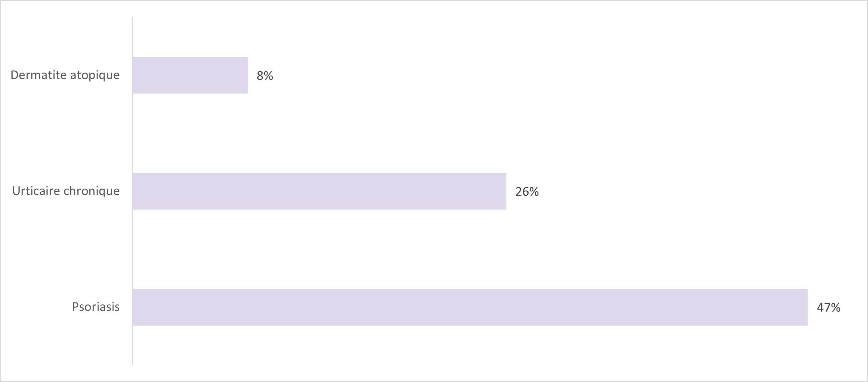Click the word atopique in the axis label
This screenshot has height=382, width=868.
(x=95, y=75)
